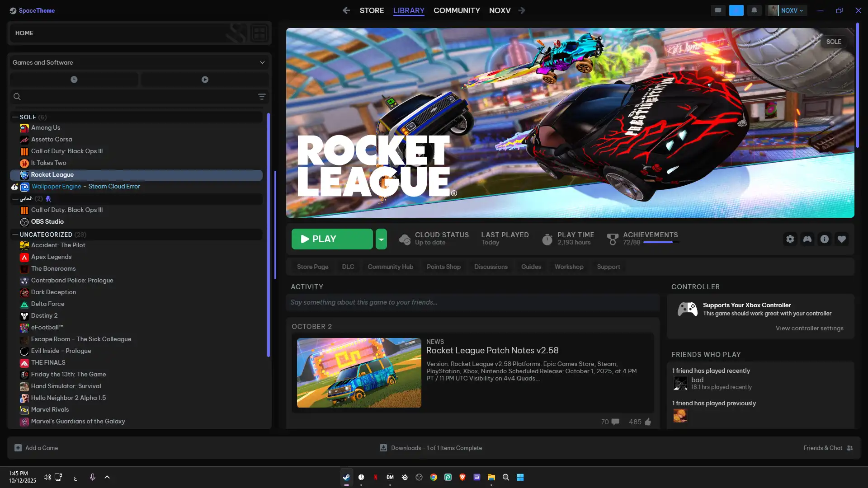
Task: Switch to the STORE tab
Action: point(372,10)
